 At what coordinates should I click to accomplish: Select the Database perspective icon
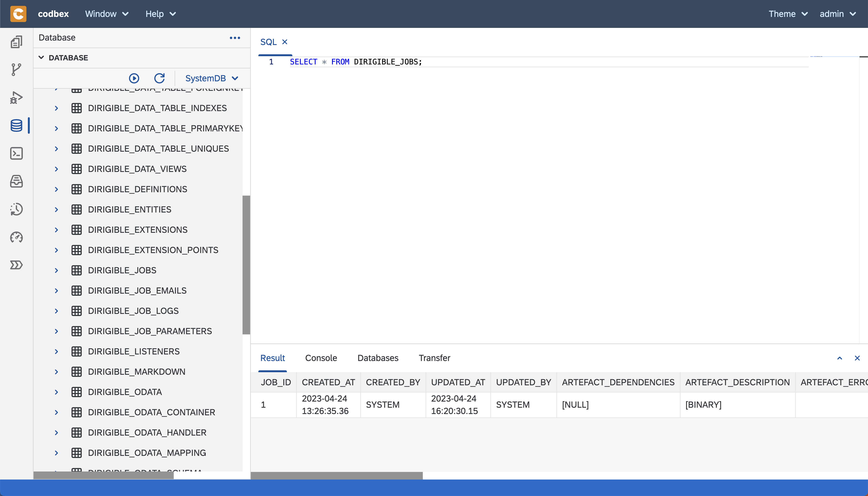point(16,125)
